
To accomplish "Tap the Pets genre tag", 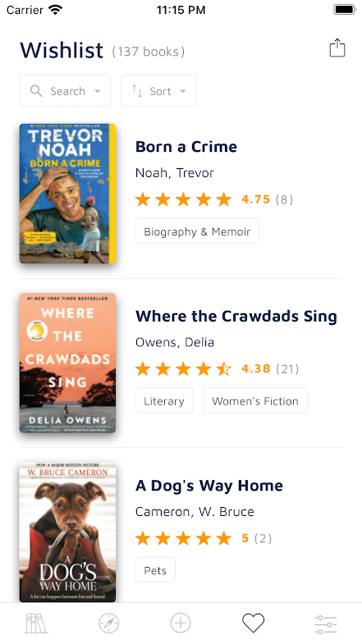I will click(x=155, y=569).
